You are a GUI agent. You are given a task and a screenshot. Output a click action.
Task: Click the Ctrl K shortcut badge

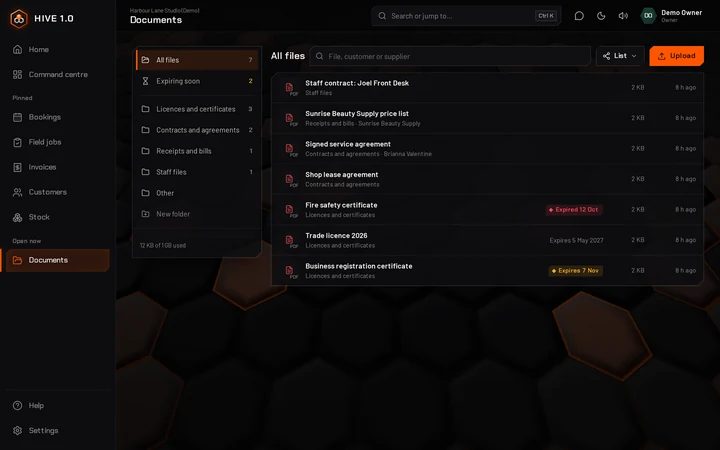[546, 16]
